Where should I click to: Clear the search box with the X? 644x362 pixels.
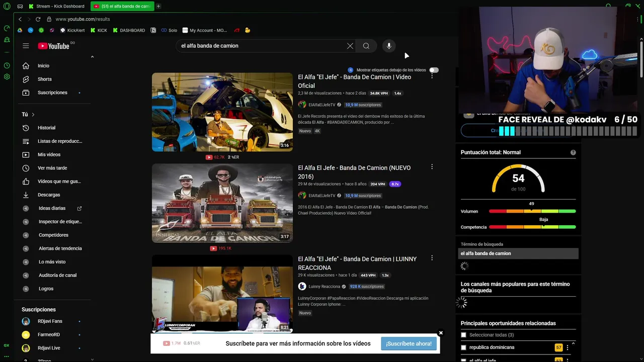click(350, 46)
